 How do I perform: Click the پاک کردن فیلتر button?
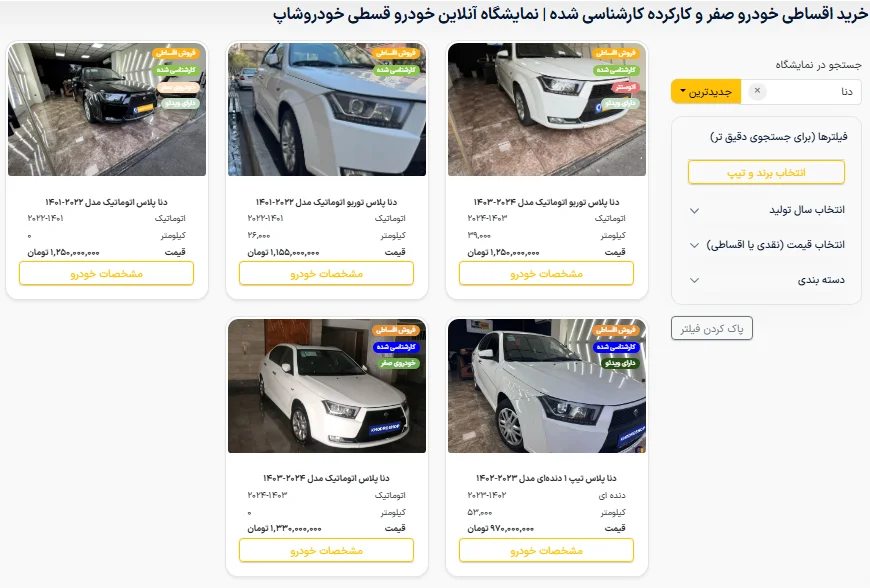point(711,329)
